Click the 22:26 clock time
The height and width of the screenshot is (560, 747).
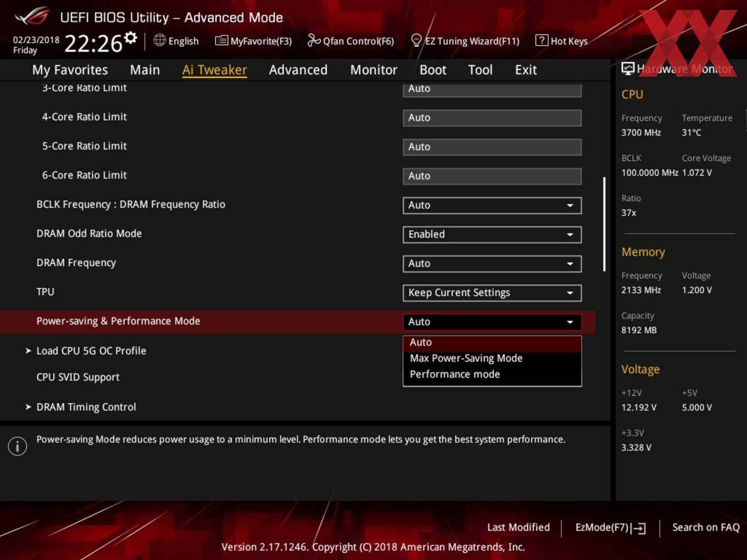tap(93, 43)
